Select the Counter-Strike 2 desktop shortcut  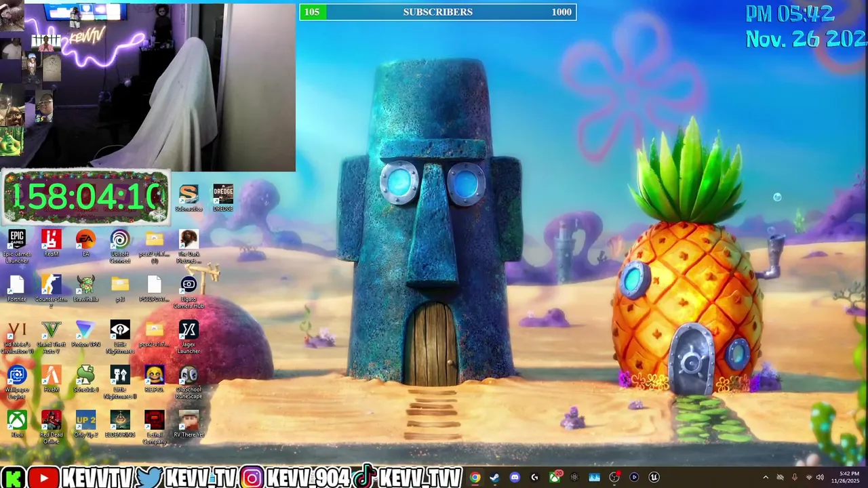(x=51, y=291)
